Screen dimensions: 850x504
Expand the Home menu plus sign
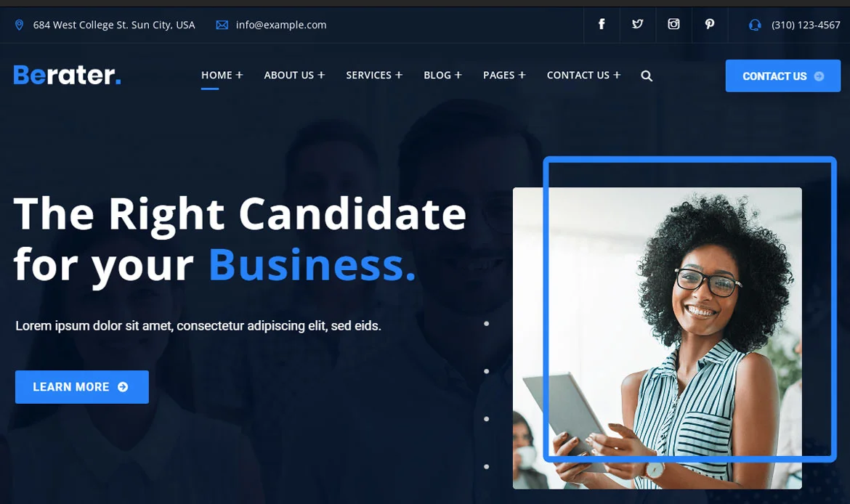(x=239, y=75)
